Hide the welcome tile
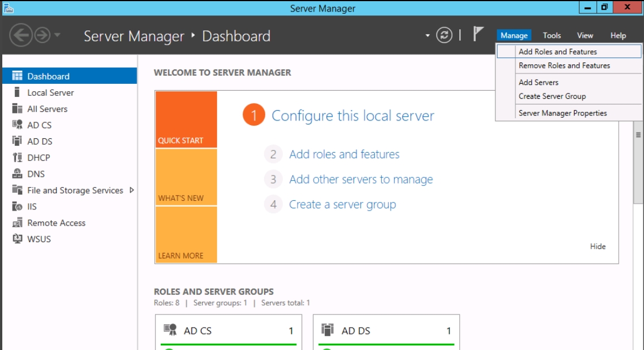Screen dimensions: 644x350 click(x=598, y=246)
